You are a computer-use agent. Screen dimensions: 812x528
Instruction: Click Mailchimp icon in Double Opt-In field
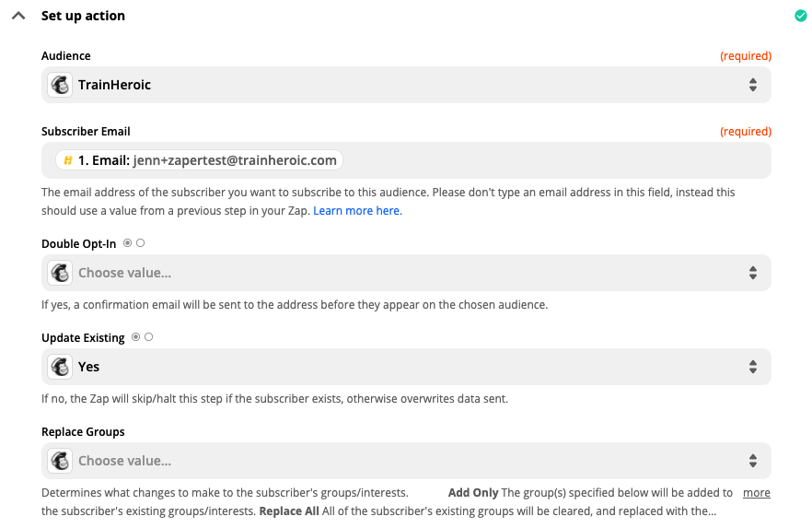point(60,273)
